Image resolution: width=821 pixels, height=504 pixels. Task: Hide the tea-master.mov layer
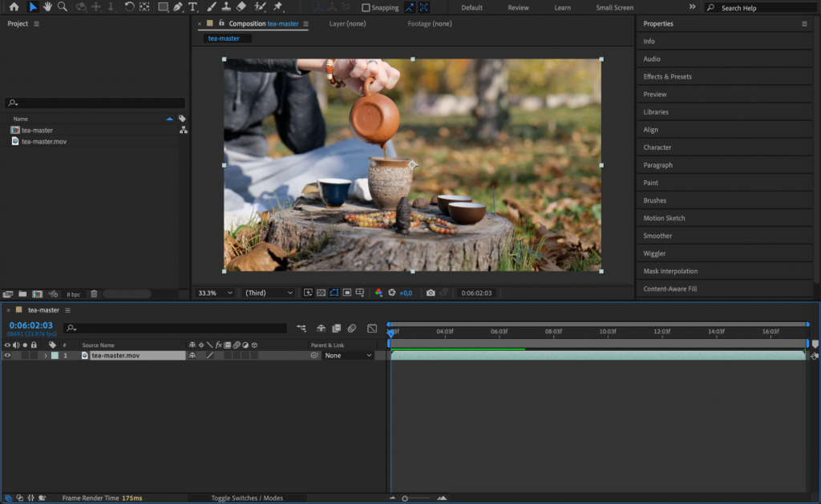pyautogui.click(x=6, y=355)
